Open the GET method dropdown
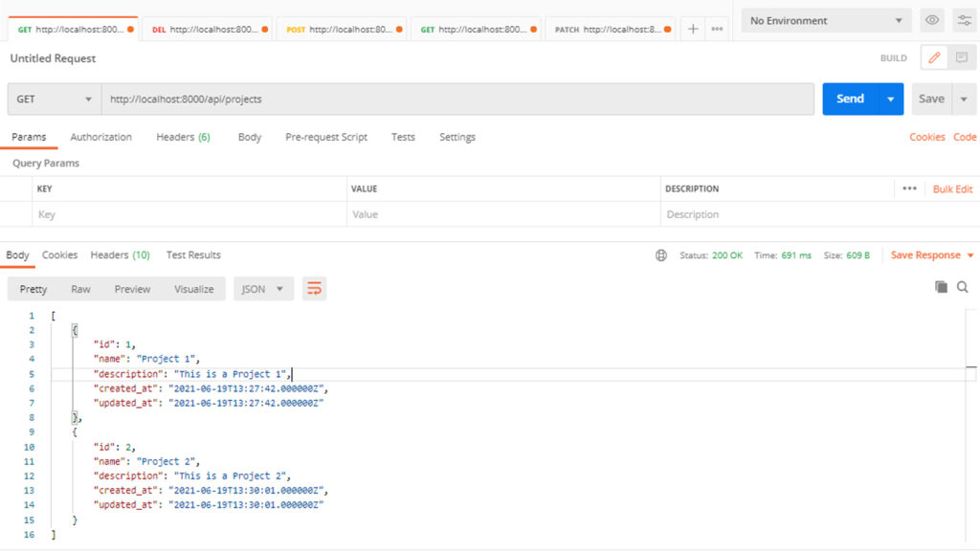Screen dimensions: 980x553 (55, 99)
